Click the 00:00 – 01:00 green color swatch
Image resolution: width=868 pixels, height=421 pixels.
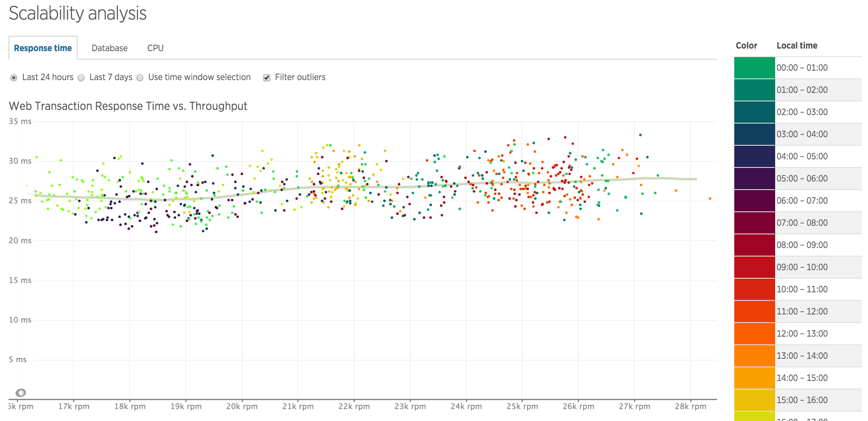754,68
